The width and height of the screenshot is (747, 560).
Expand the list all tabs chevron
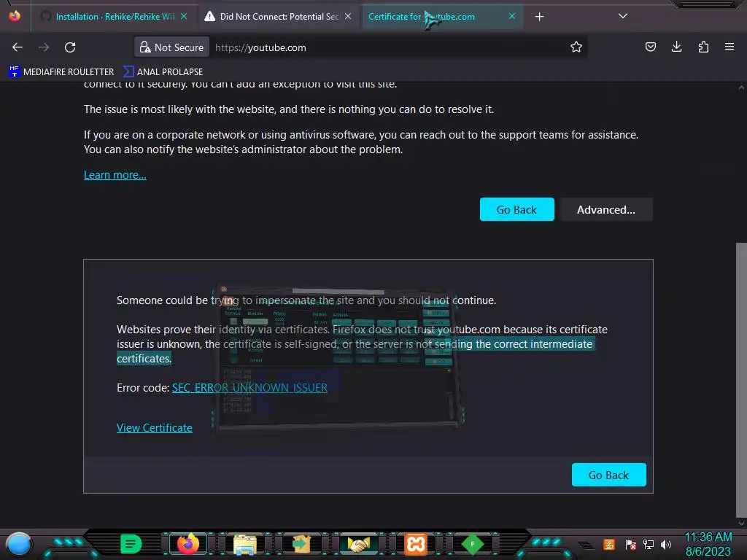[x=623, y=16]
